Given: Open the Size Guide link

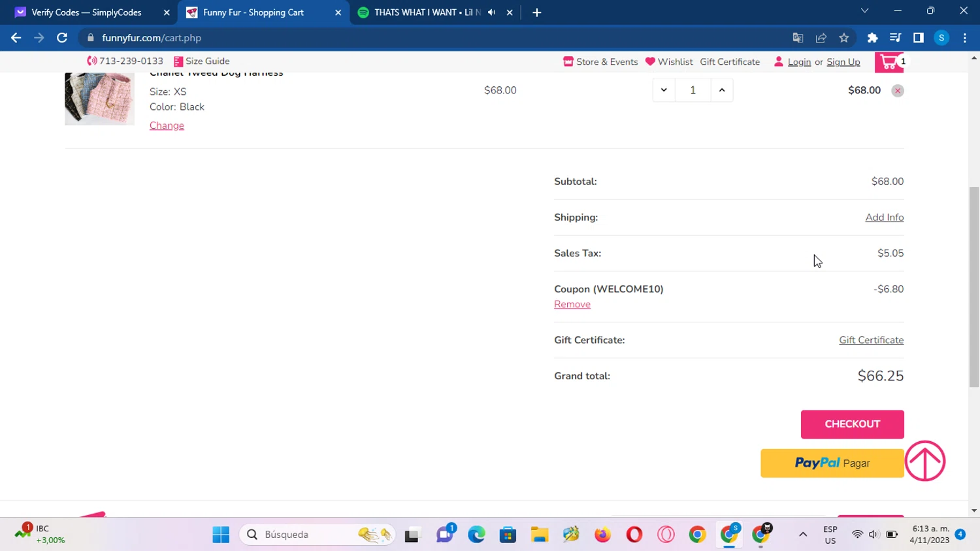Looking at the screenshot, I should [x=202, y=61].
